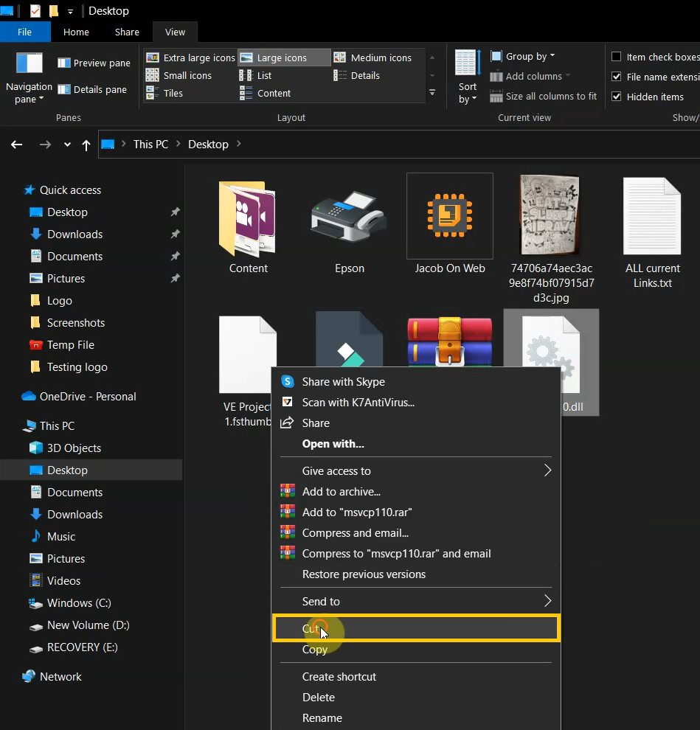Switch to the Home ribbon tab
Image resolution: width=700 pixels, height=730 pixels.
76,32
